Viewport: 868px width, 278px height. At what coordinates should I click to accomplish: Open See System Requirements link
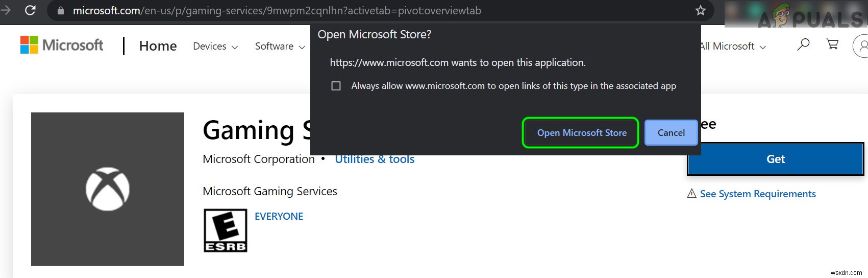(757, 194)
